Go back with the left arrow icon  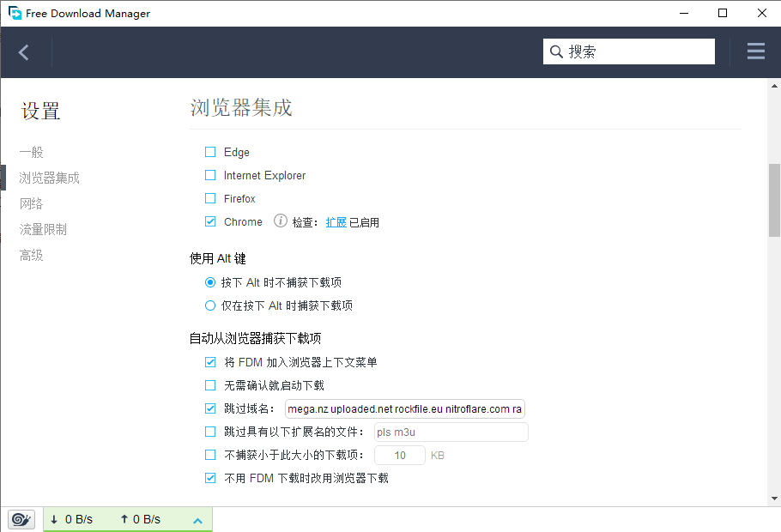[x=23, y=52]
